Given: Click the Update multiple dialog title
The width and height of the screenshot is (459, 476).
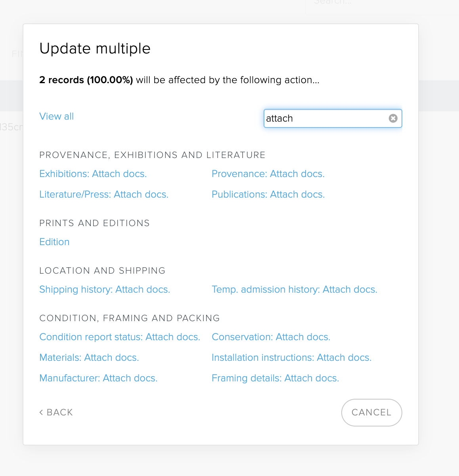Looking at the screenshot, I should (95, 49).
